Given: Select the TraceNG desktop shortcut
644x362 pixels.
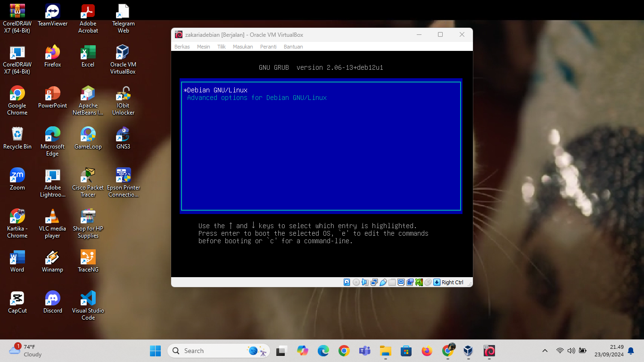Looking at the screenshot, I should tap(88, 262).
